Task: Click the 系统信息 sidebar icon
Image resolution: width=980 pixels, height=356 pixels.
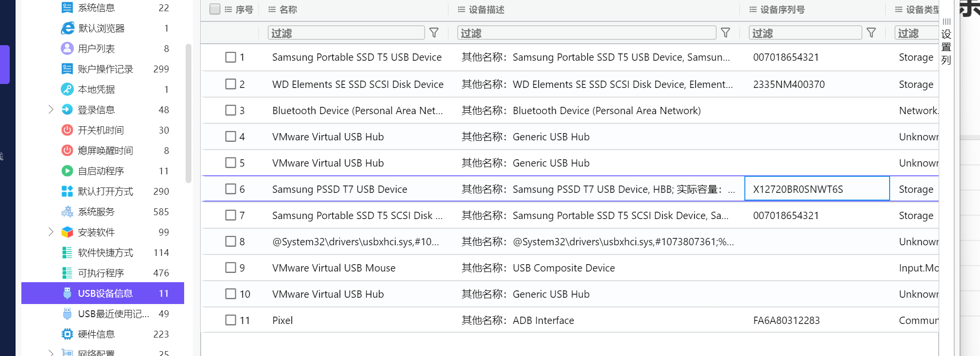Action: 67,8
